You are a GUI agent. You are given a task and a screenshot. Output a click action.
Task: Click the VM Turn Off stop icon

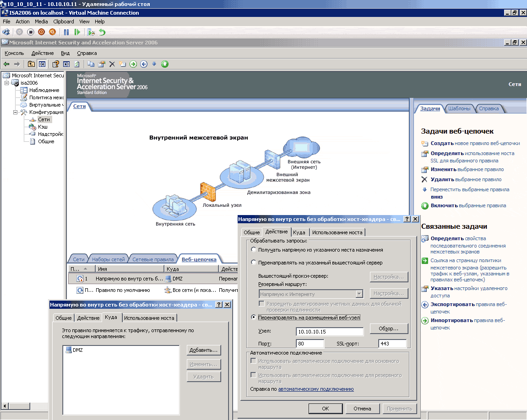(x=31, y=32)
